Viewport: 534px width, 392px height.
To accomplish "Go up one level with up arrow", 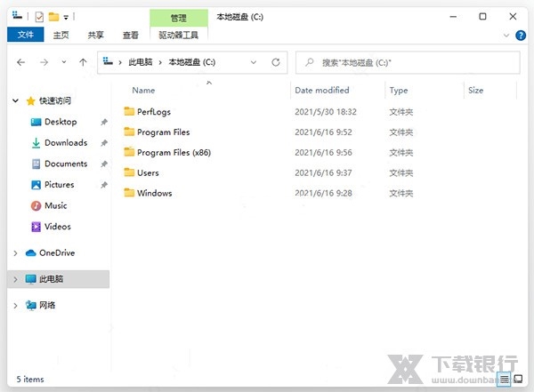I will tap(83, 62).
